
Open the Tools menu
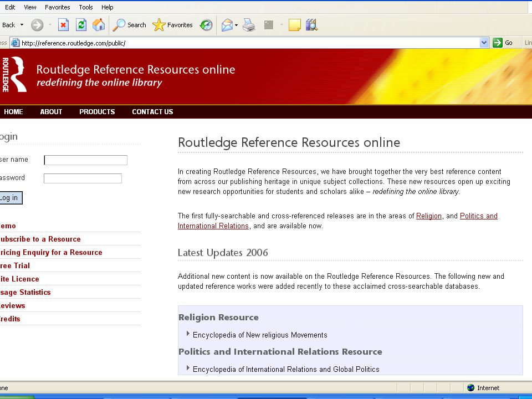click(86, 7)
